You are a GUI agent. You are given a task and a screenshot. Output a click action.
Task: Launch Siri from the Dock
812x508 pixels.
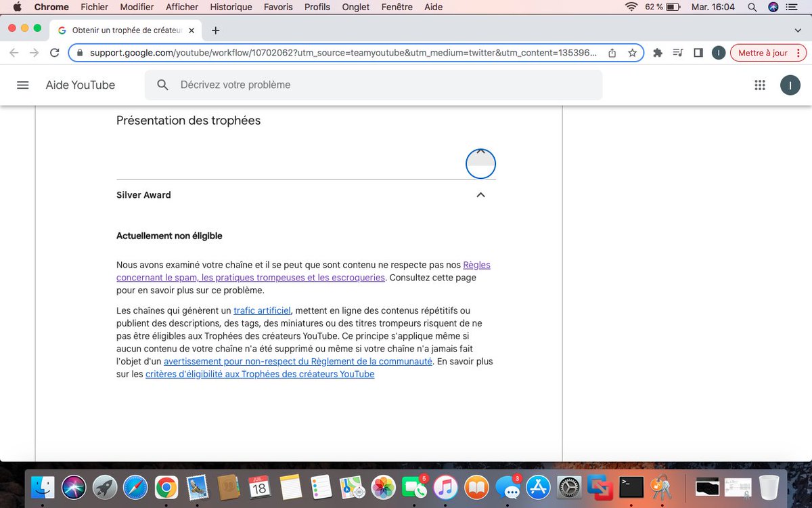point(74,487)
